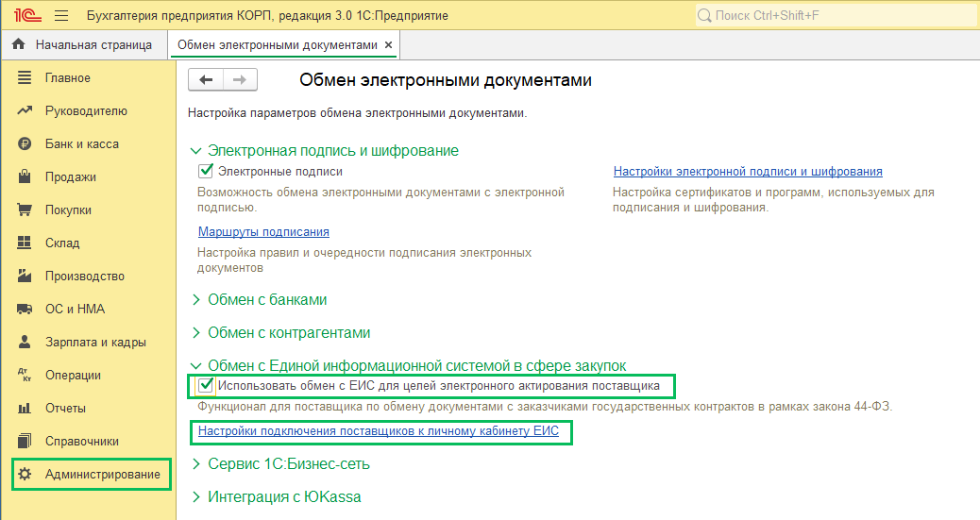
Task: Click the Администрирование gear icon
Action: point(25,474)
